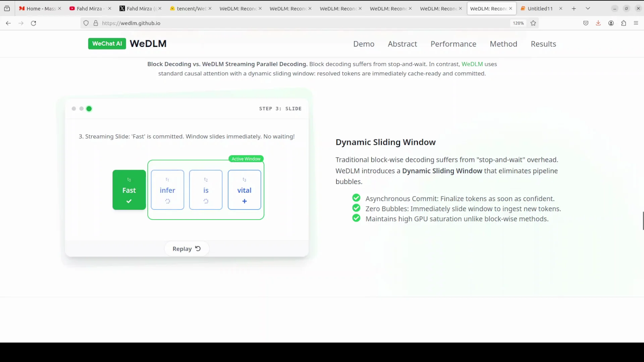Follow the green WeDLM text link

pyautogui.click(x=472, y=64)
